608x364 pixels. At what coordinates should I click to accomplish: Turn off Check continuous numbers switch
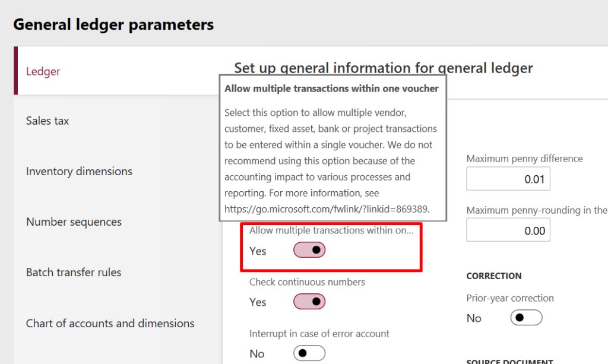point(309,302)
